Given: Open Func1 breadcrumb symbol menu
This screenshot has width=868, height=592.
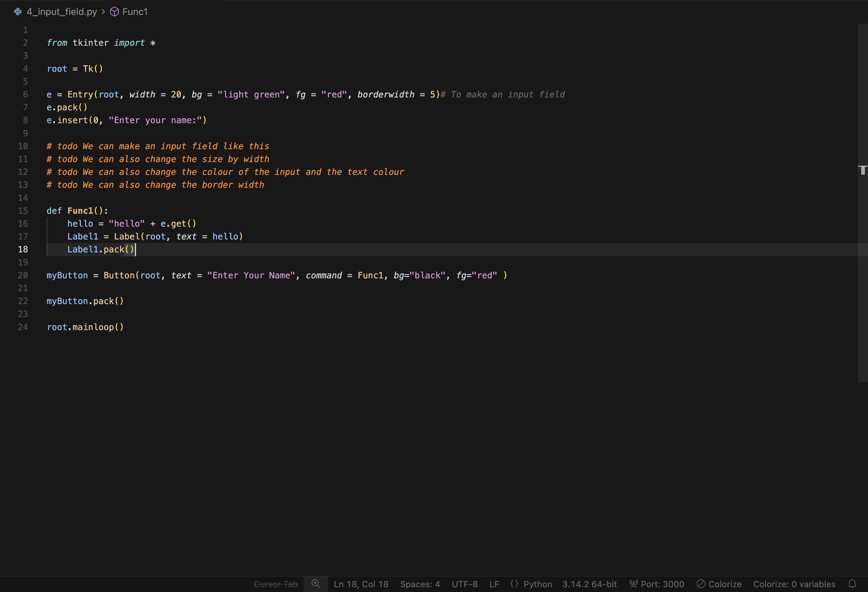Looking at the screenshot, I should click(135, 12).
